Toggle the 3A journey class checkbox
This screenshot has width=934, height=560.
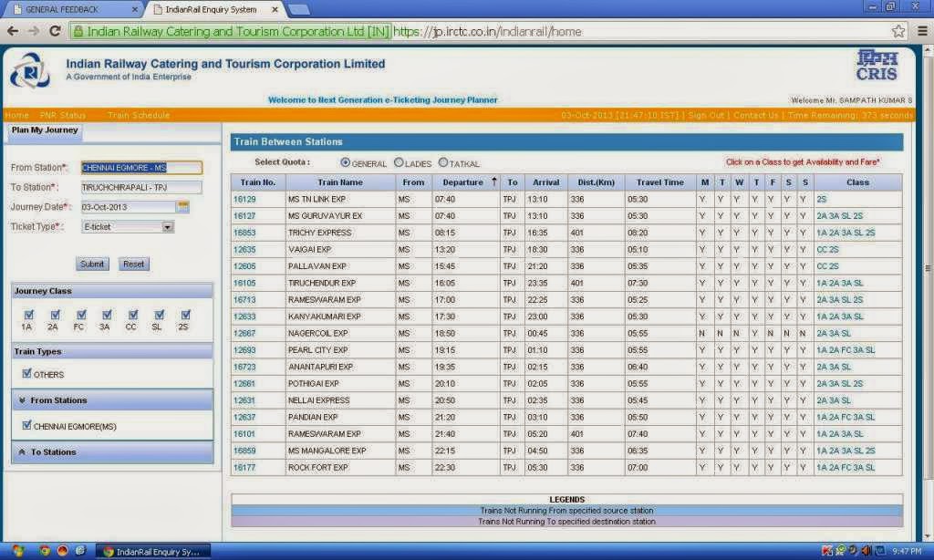tap(107, 315)
